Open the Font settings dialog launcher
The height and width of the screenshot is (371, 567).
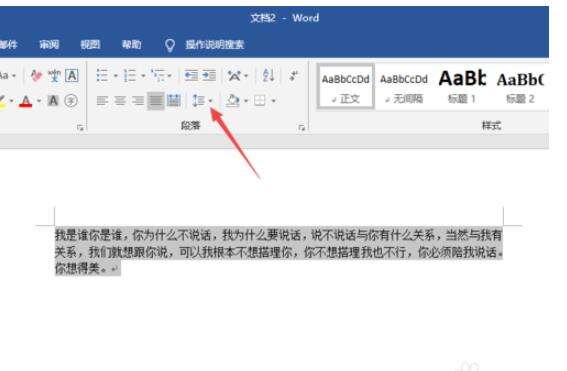[80, 127]
